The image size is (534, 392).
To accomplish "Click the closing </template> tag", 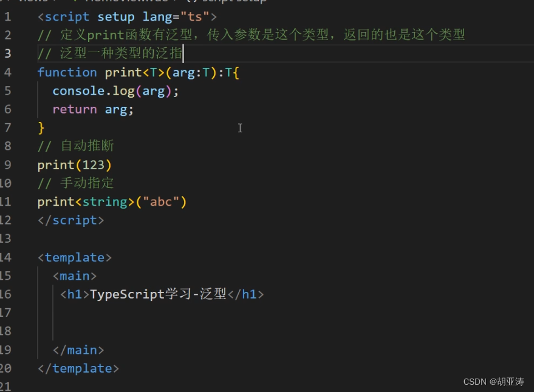I will tap(78, 368).
